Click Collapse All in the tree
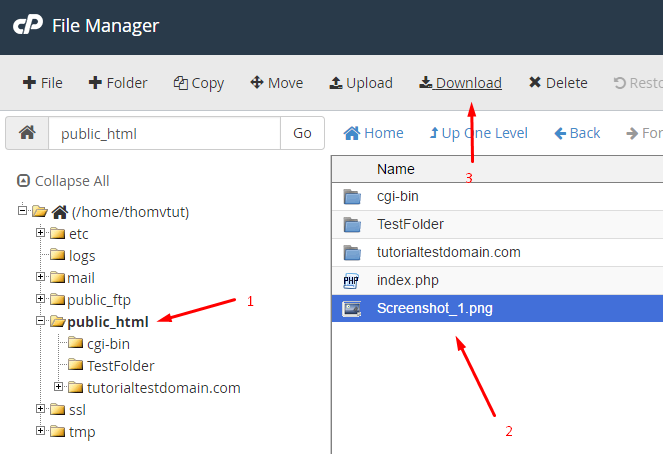The height and width of the screenshot is (454, 663). click(x=63, y=181)
